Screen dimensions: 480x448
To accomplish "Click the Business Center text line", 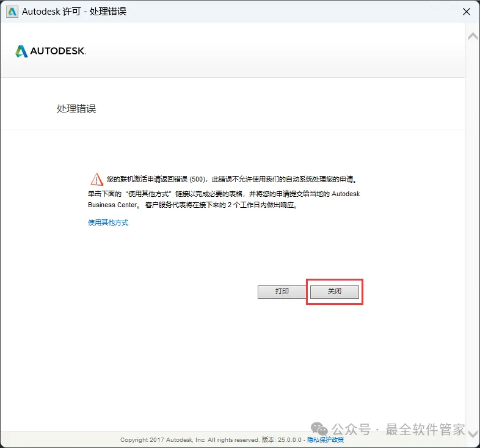I will coord(193,205).
